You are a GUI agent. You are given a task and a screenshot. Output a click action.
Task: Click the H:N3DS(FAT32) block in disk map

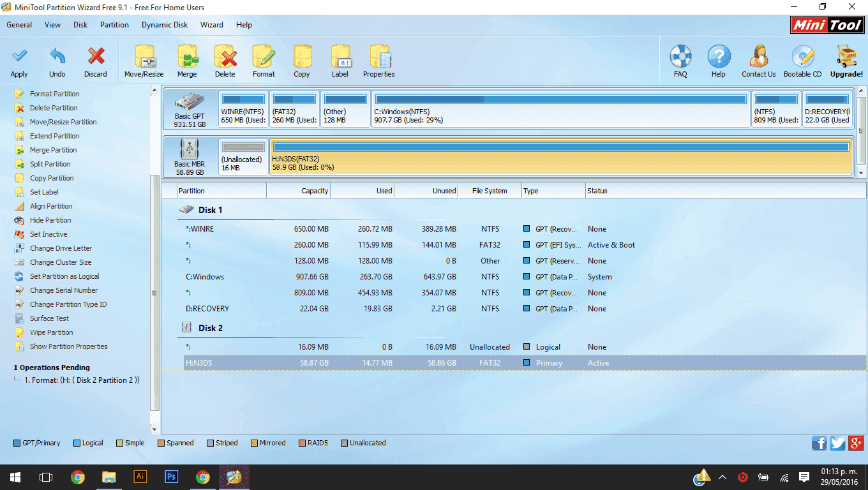coord(561,157)
